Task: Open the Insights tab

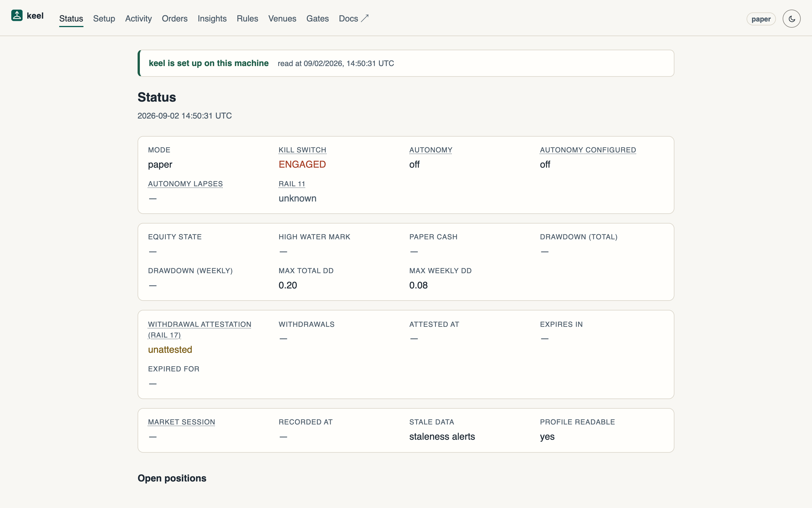Action: 212,18
